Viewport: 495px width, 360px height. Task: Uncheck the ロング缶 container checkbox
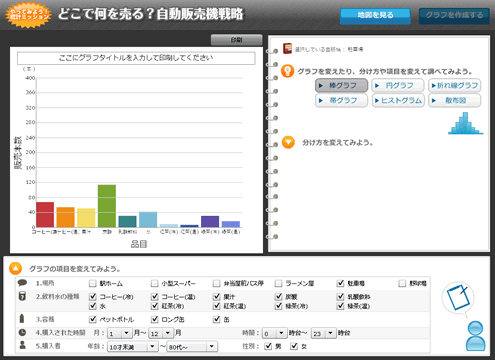click(x=154, y=319)
